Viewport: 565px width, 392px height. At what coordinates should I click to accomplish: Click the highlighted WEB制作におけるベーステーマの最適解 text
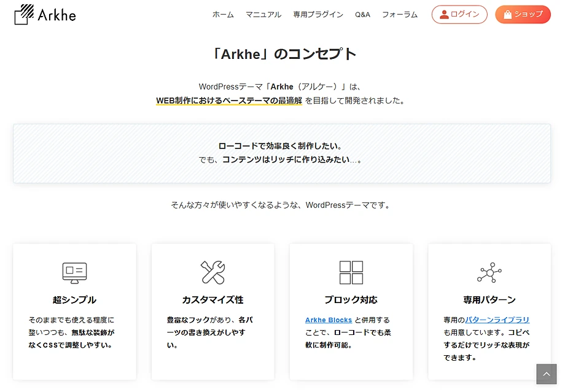coord(229,101)
